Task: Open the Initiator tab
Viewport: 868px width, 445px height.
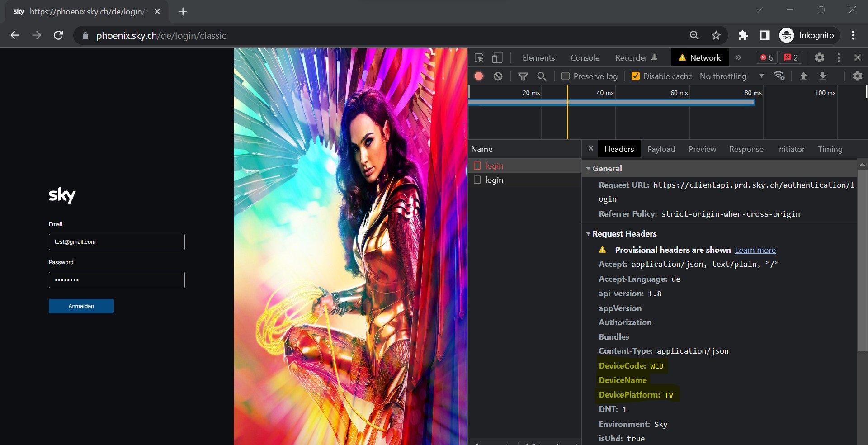Action: click(790, 149)
